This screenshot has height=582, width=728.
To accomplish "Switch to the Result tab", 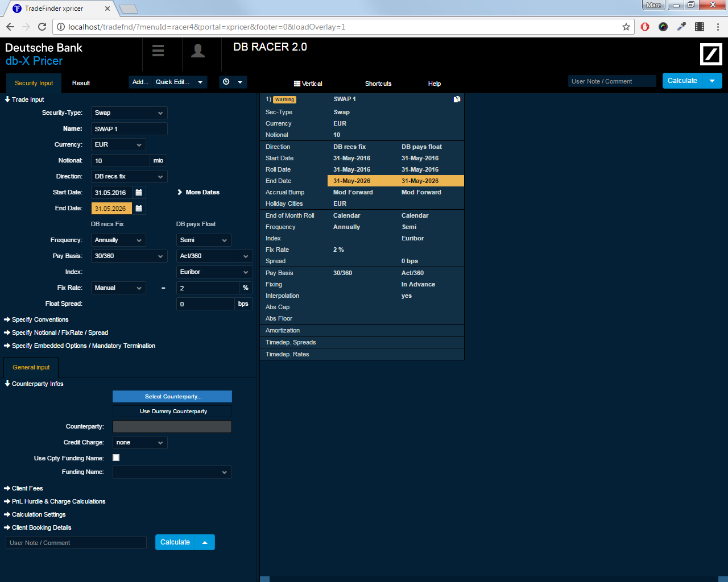I will coord(81,83).
